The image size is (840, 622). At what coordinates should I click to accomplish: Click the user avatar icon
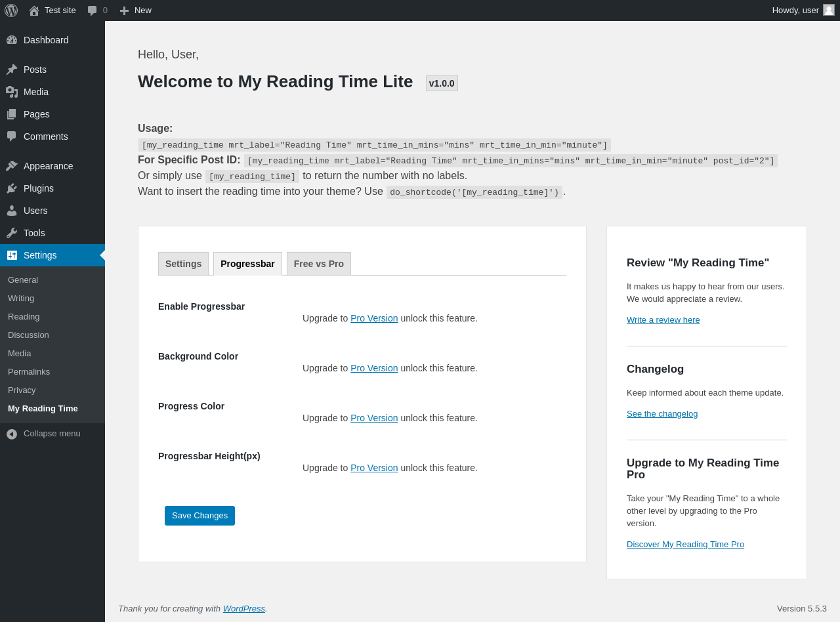coord(829,10)
